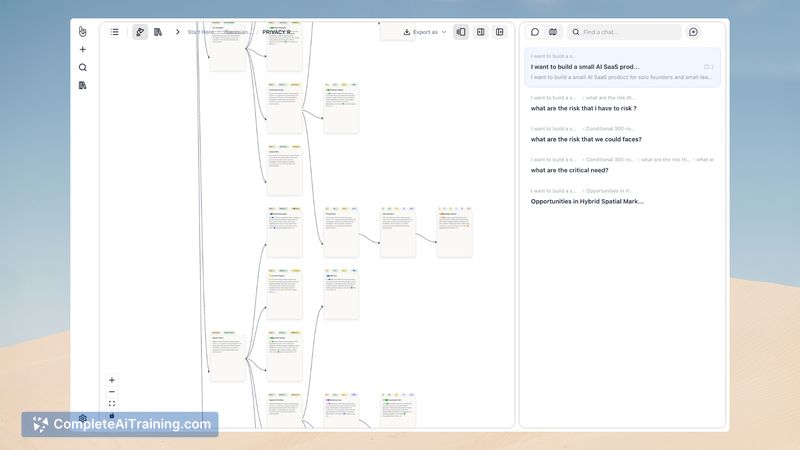Start a new chat with plus bubble icon
Viewport: 800px width, 450px height.
point(693,32)
